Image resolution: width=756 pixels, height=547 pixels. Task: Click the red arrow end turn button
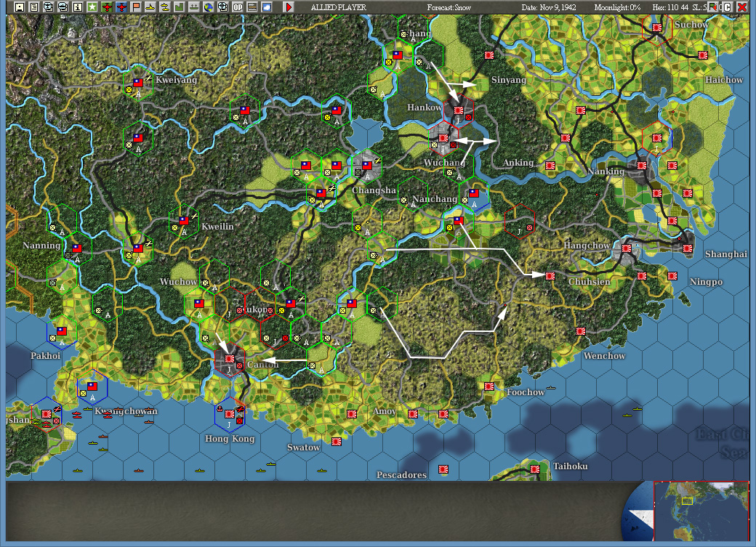pyautogui.click(x=289, y=7)
